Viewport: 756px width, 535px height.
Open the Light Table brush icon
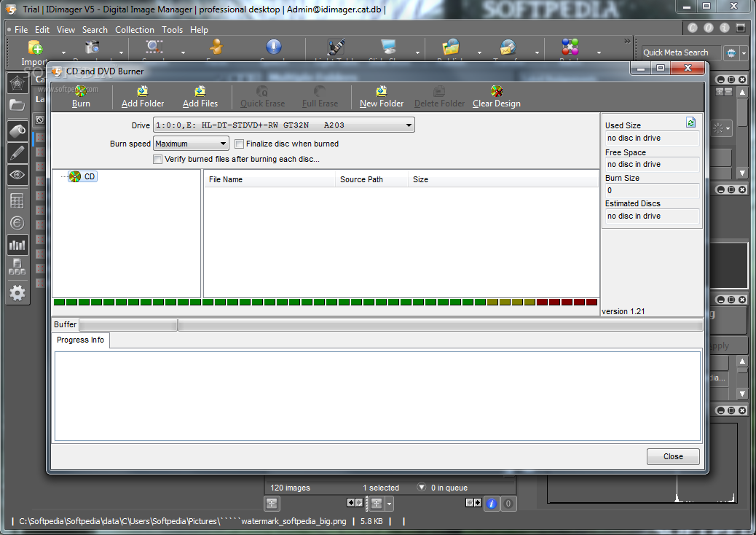pos(336,47)
